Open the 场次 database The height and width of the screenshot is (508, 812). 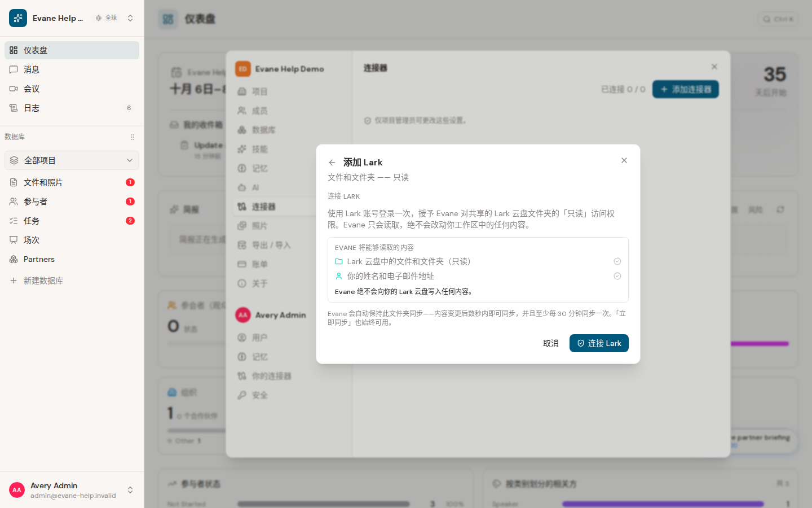[72, 240]
